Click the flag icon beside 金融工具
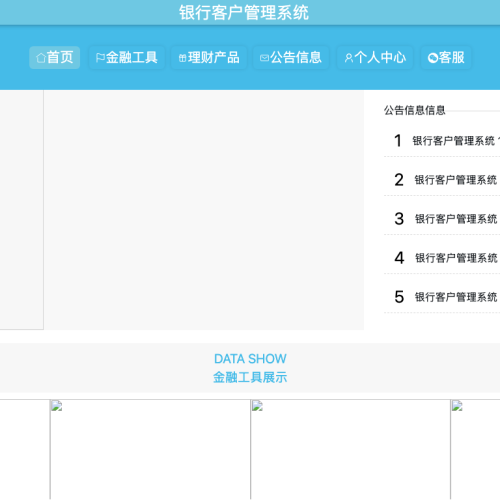Screen dimensions: 500x500 coord(100,58)
